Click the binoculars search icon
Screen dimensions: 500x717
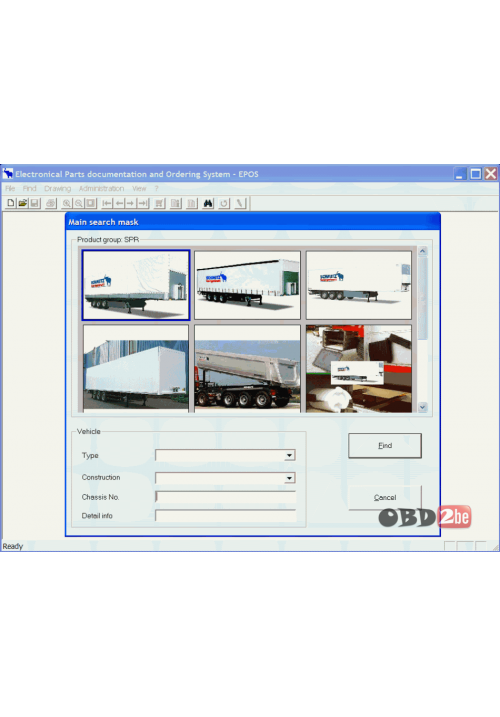tap(208, 203)
